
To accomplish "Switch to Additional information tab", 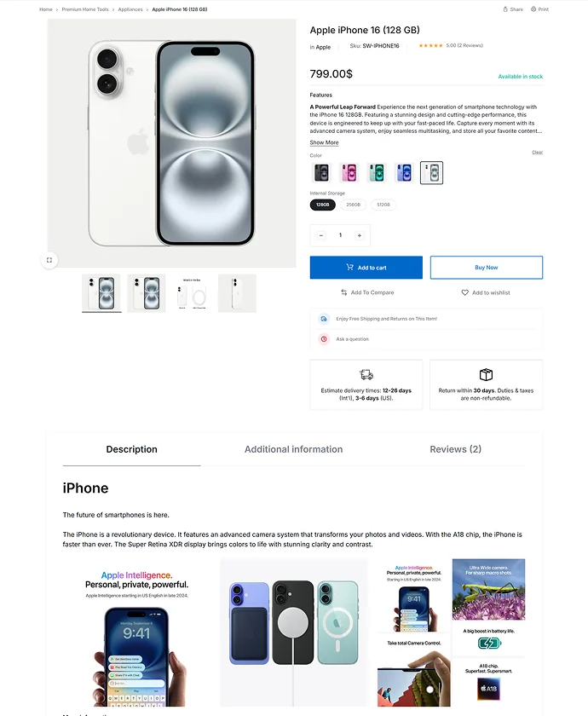I will pos(293,449).
